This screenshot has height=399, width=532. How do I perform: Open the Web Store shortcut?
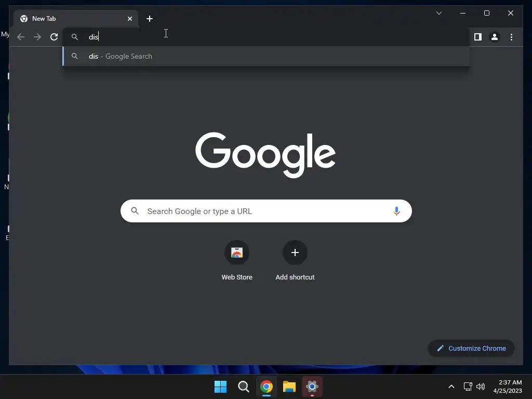pos(237,261)
